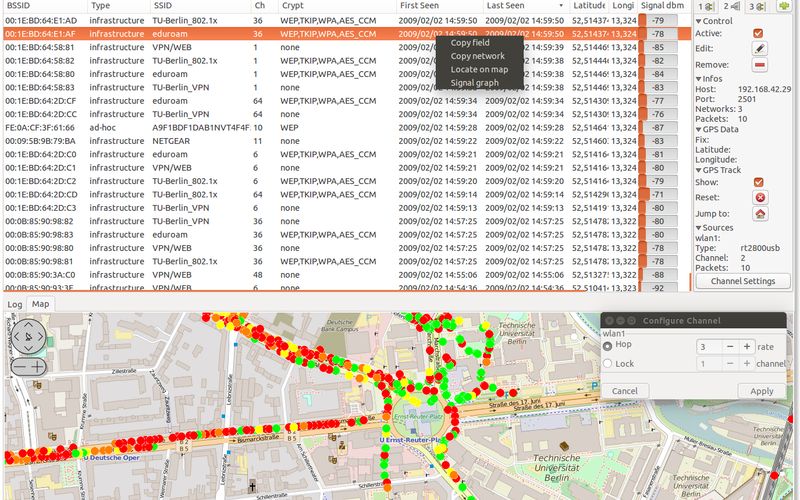Viewport: 800px width, 500px height.
Task: Click Last Seen column sort arrow
Action: [561, 6]
